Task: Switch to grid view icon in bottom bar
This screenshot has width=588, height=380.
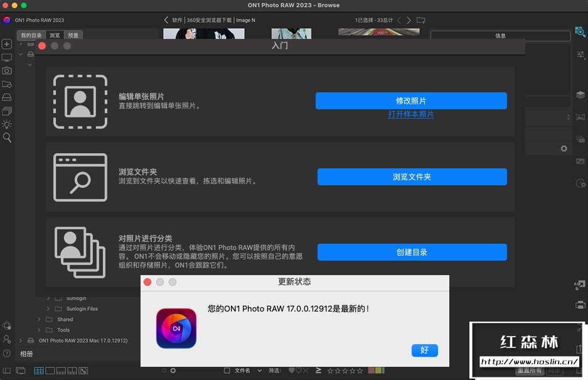Action: [x=39, y=371]
